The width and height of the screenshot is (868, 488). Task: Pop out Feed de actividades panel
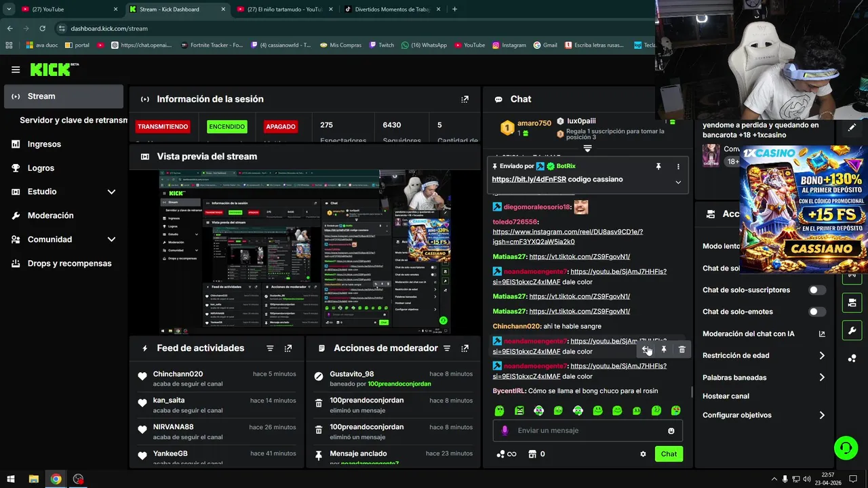pyautogui.click(x=288, y=348)
